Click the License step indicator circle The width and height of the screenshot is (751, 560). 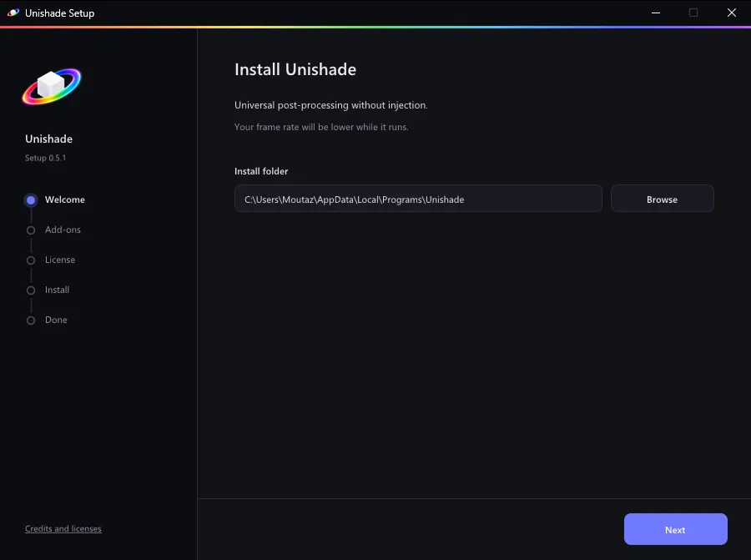pyautogui.click(x=31, y=260)
